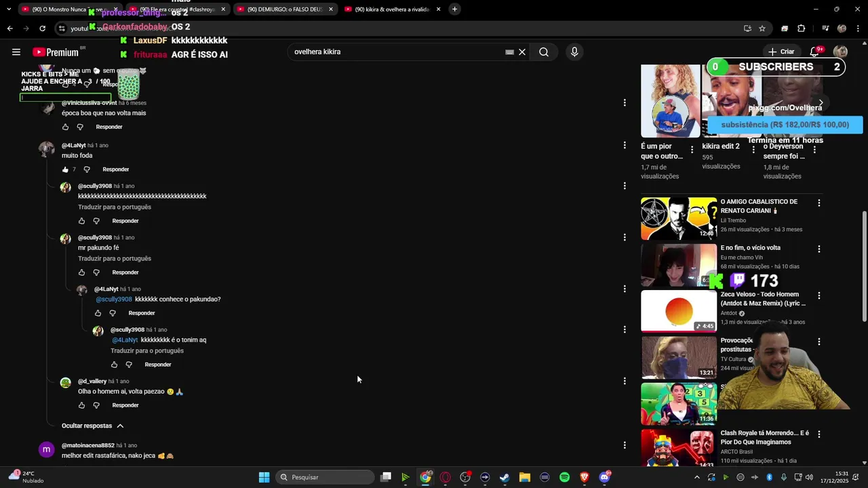Switch to 'DEMIURGO: o FALSO DEUS' tab
This screenshot has width=868, height=488.
pos(284,9)
